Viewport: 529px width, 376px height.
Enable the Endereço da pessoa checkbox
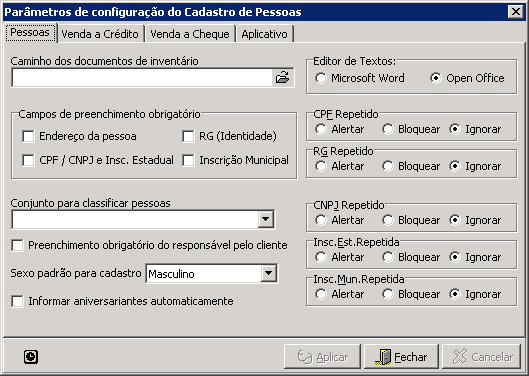pos(28,136)
